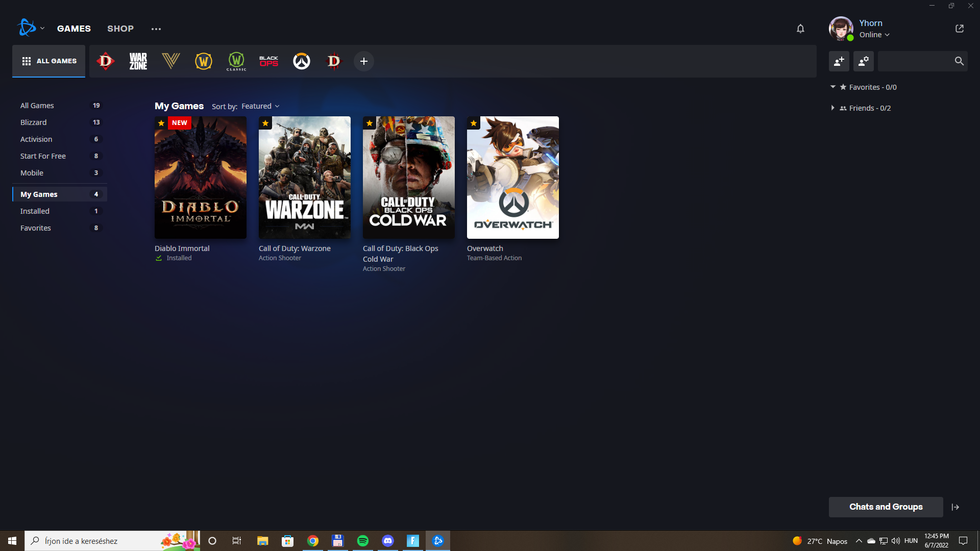Show All Games category
Screen dimensions: 980x551
[x=60, y=106]
